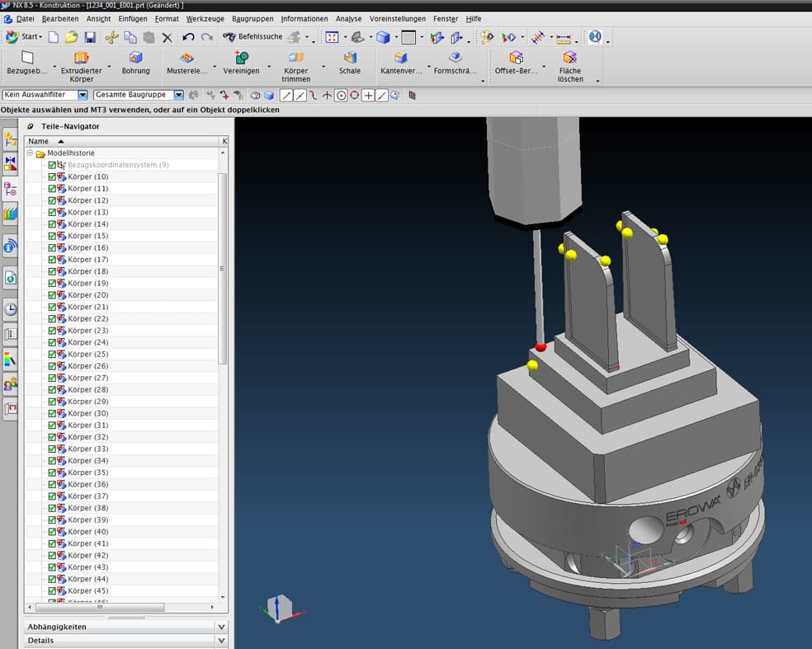Open the Kein Auswahlfilter dropdown
The image size is (812, 649).
click(x=83, y=95)
